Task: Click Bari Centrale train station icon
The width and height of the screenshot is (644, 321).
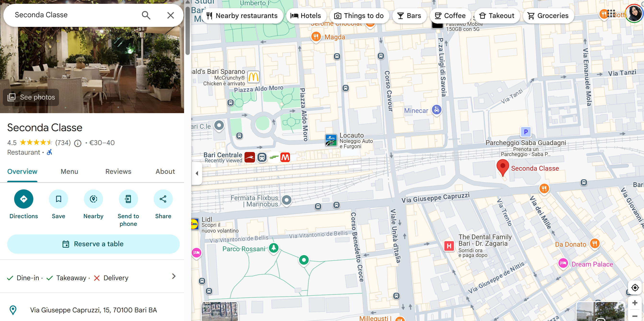Action: coord(262,158)
